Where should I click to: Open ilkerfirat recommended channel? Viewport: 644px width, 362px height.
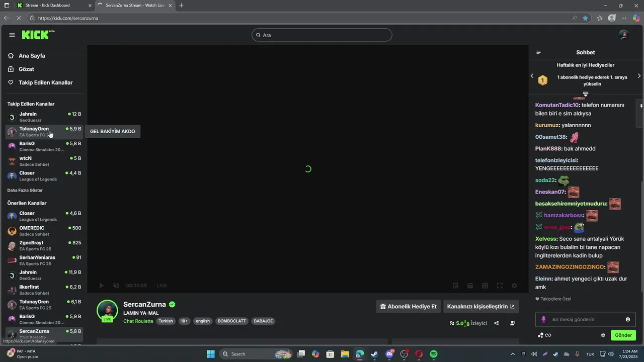tap(44, 290)
